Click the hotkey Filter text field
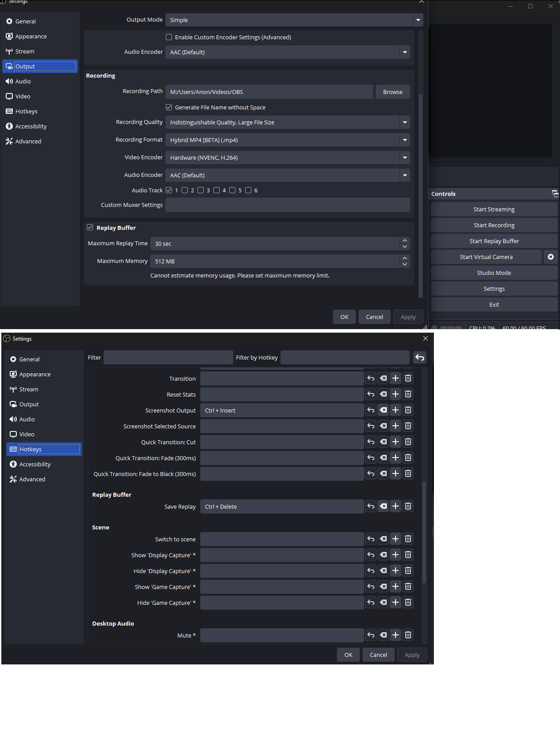The image size is (560, 750). (168, 357)
